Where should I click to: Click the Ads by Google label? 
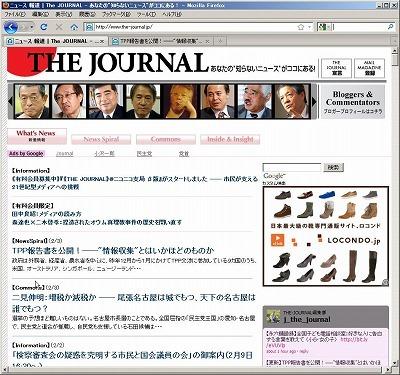click(x=26, y=153)
